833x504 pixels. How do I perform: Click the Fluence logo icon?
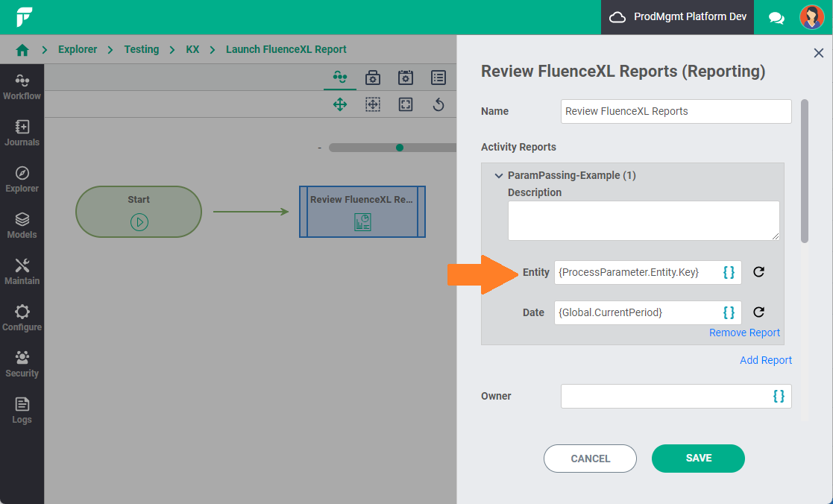(x=24, y=17)
